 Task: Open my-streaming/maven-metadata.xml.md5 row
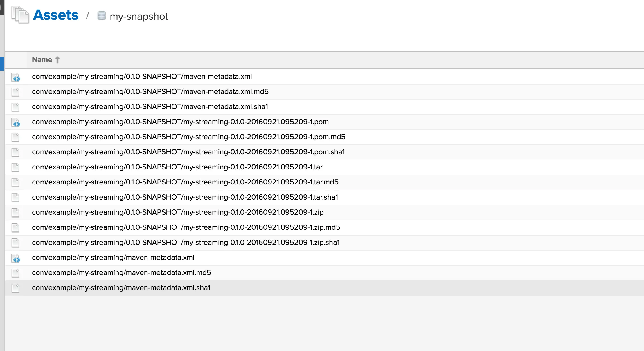(121, 273)
